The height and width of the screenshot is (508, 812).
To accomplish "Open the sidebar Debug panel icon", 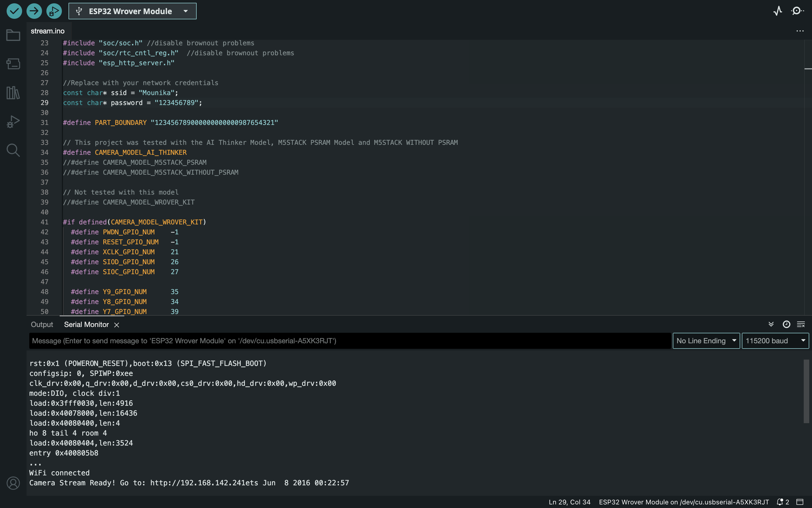I will (x=13, y=122).
